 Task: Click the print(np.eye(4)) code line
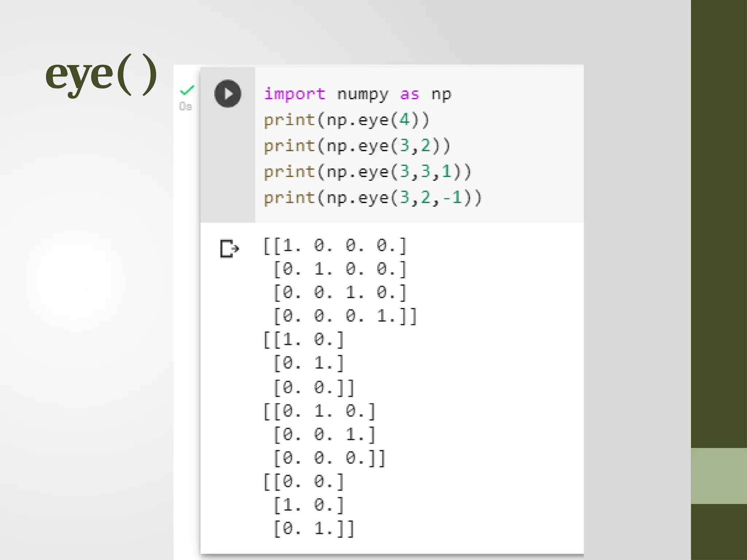click(347, 120)
